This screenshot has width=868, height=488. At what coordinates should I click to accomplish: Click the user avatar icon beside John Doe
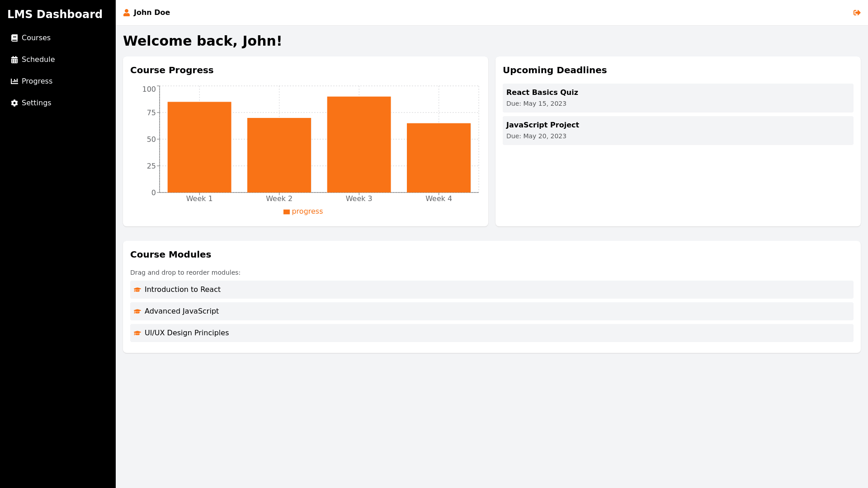(x=127, y=13)
